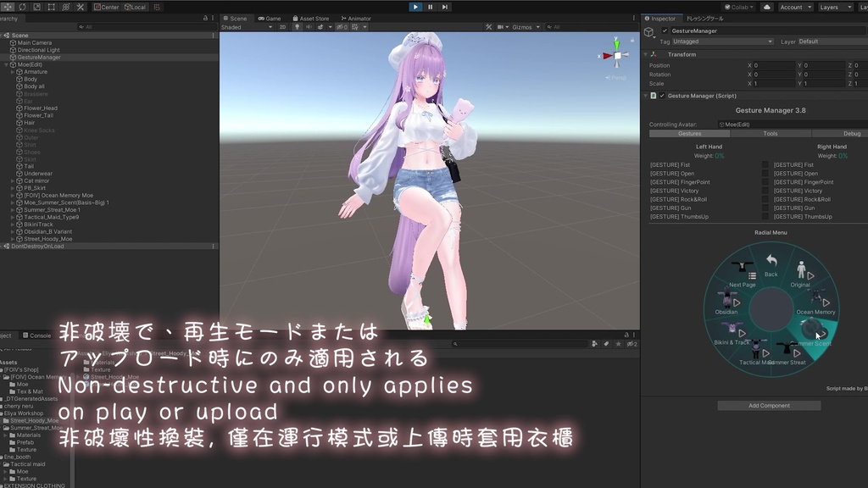Toggle Center pivot mode button
The height and width of the screenshot is (488, 868).
106,7
